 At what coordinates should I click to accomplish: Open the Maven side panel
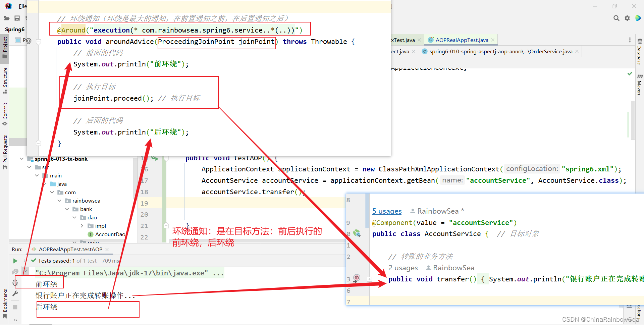(x=639, y=84)
